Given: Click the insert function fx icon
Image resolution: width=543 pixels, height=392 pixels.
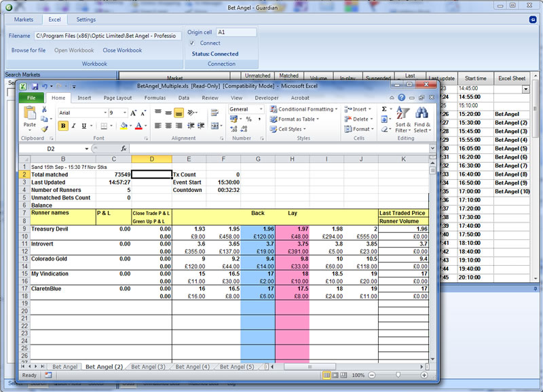Looking at the screenshot, I should [124, 149].
